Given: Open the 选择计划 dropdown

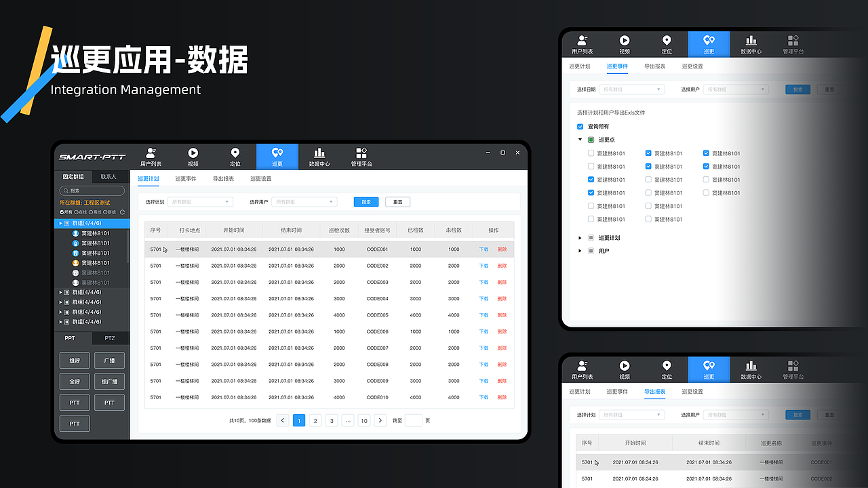Looking at the screenshot, I should [200, 201].
